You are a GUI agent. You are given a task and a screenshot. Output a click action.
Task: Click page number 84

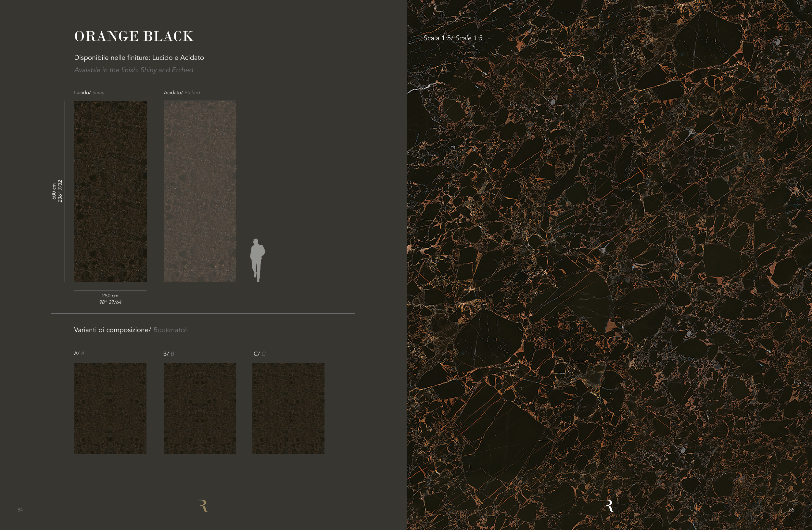click(20, 510)
